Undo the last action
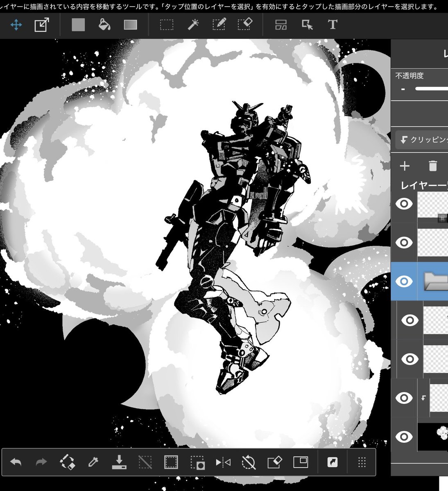448x491 pixels. 16,463
